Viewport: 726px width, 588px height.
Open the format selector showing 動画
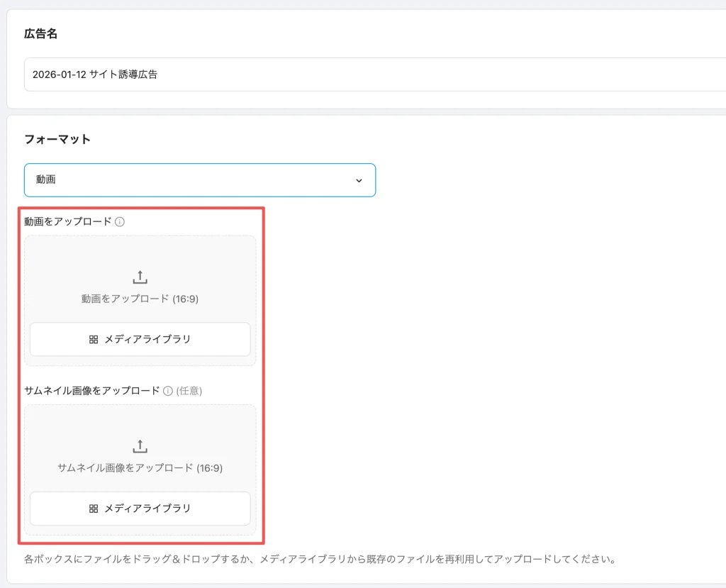tap(199, 180)
